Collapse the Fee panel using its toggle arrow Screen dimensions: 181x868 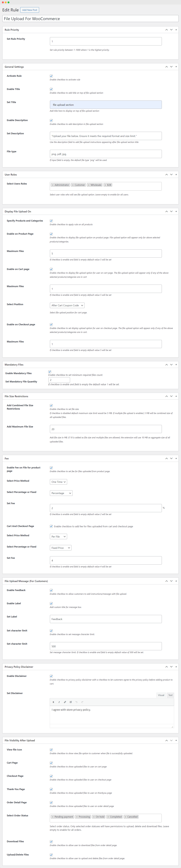[176, 458]
